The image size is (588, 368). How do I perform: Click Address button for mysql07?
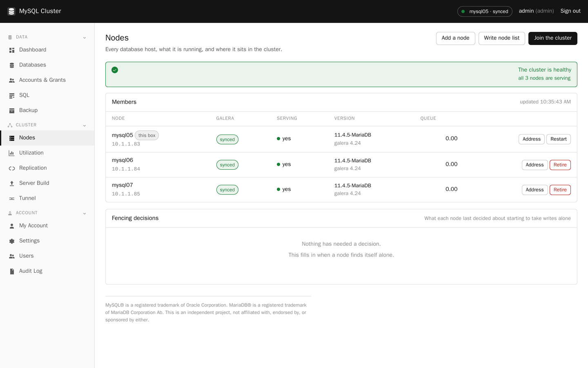pos(535,190)
